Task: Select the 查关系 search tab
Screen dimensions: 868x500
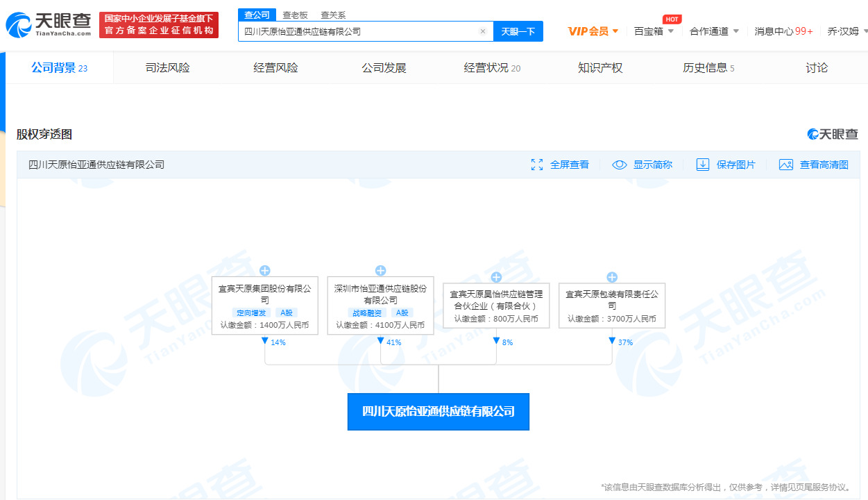Action: [x=333, y=15]
